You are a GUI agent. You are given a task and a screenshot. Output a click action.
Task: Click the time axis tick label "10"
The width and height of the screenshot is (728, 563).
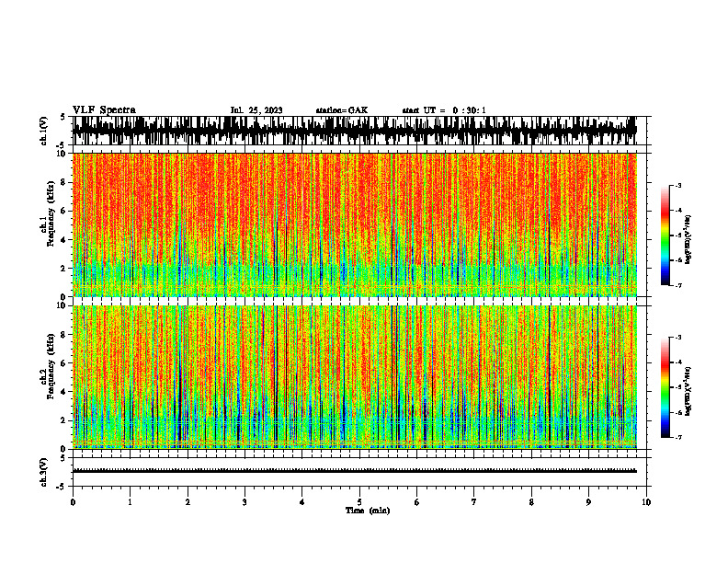pyautogui.click(x=646, y=502)
